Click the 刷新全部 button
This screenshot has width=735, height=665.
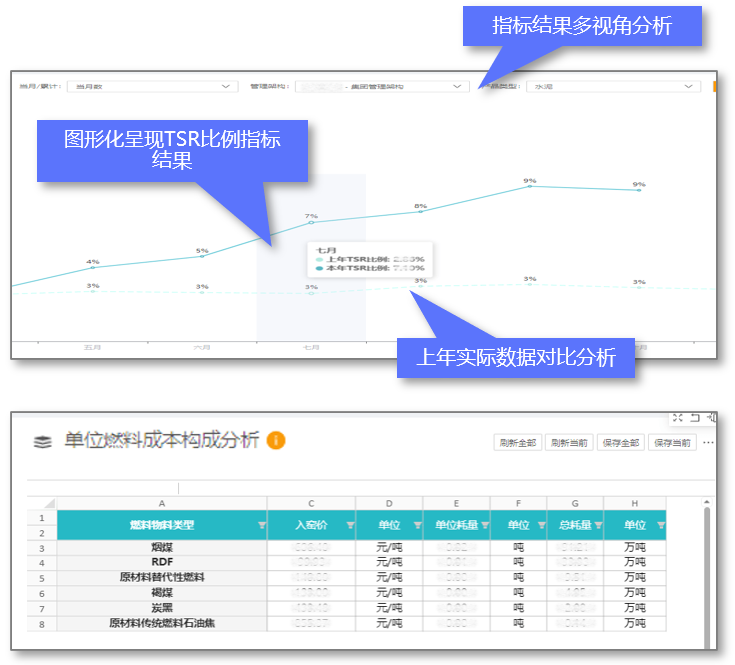point(517,442)
